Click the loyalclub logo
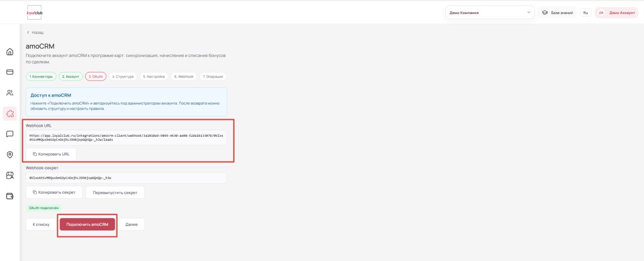The image size is (644, 261). 34,12
